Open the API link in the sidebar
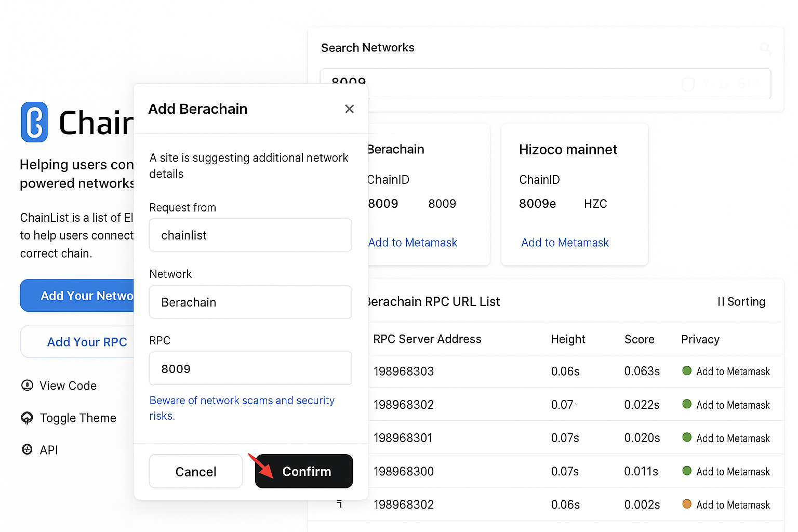The width and height of the screenshot is (798, 532). pos(49,450)
